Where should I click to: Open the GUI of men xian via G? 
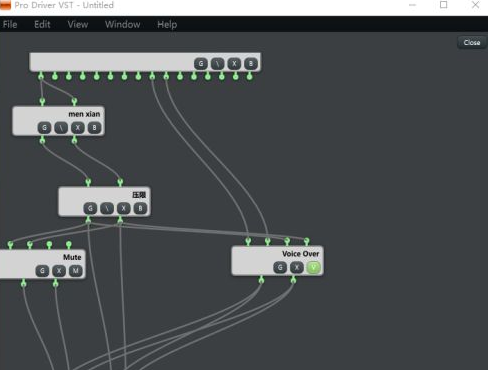pyautogui.click(x=44, y=128)
